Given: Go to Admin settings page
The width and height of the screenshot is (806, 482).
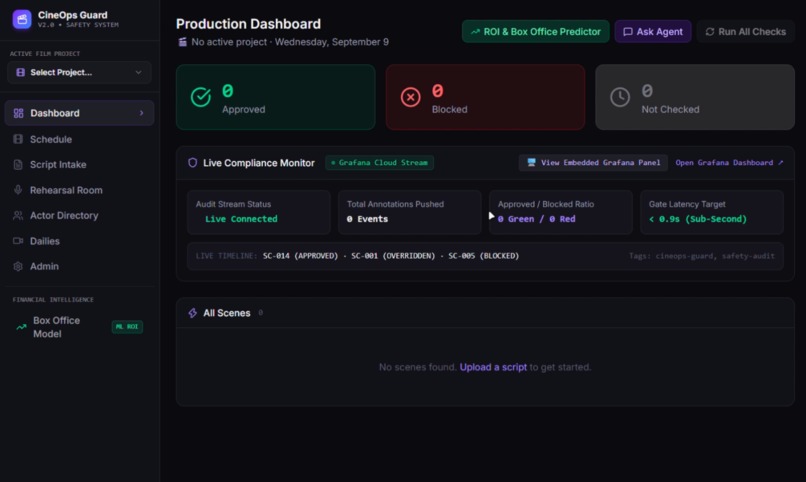Looking at the screenshot, I should 79,266.
